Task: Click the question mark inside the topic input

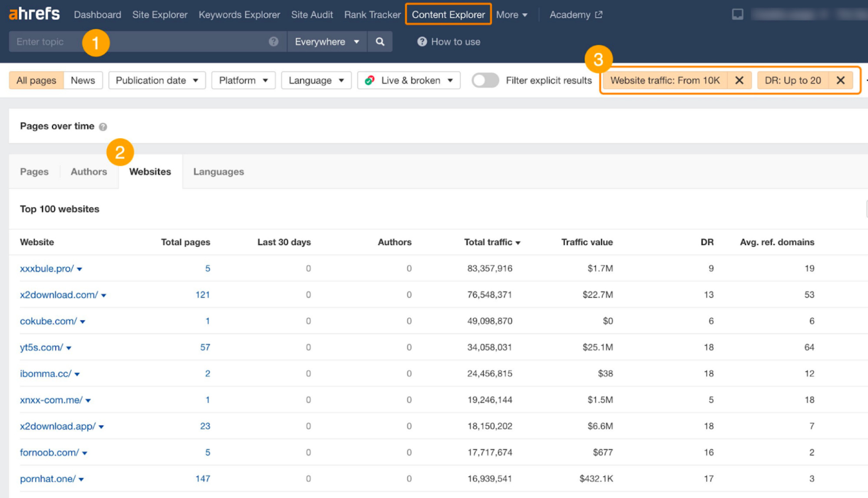Action: click(273, 41)
